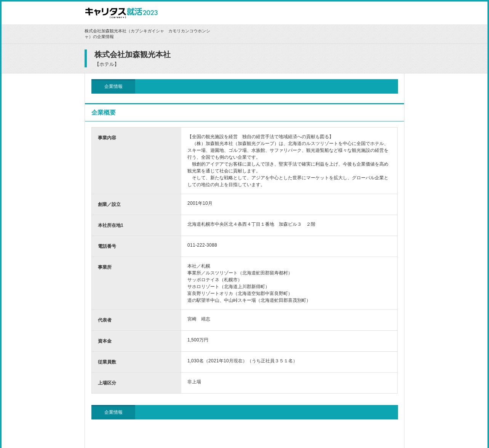Click the phone number 011-222-3088
The width and height of the screenshot is (489, 448).
(202, 245)
